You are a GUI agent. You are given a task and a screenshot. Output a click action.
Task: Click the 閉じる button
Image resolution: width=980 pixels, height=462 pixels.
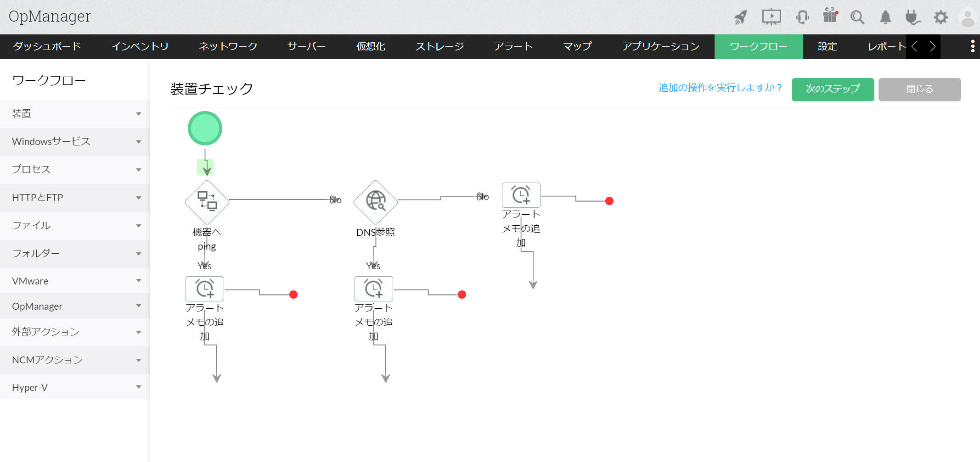[x=920, y=89]
